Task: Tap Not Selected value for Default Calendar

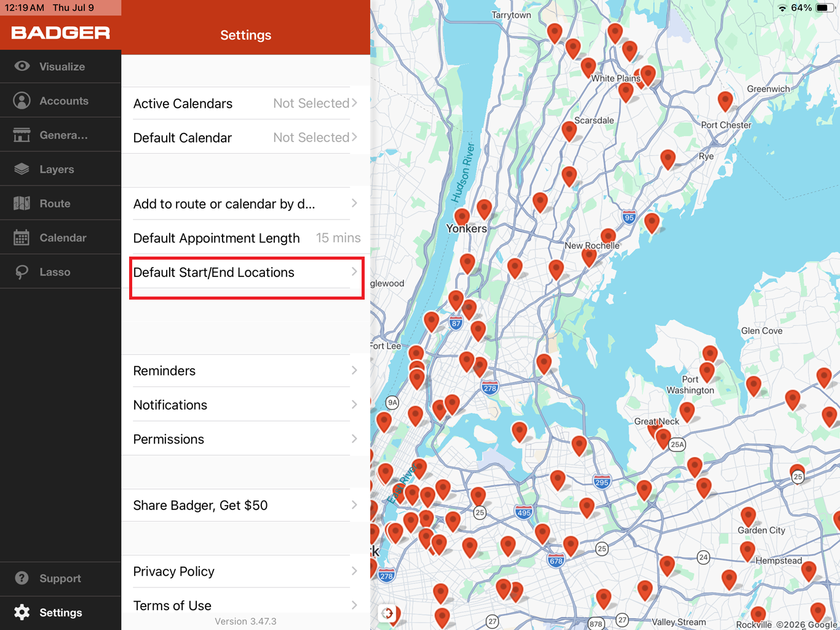Action: click(311, 138)
